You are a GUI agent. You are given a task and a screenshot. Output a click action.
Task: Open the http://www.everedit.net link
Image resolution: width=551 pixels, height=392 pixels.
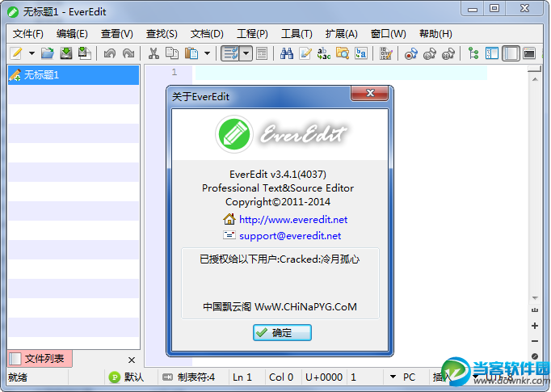pyautogui.click(x=293, y=220)
